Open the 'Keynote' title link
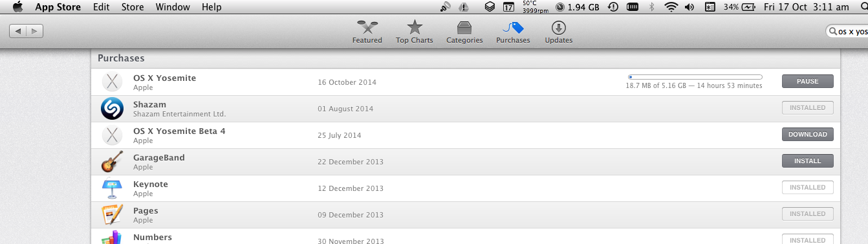868x244 pixels. tap(151, 184)
